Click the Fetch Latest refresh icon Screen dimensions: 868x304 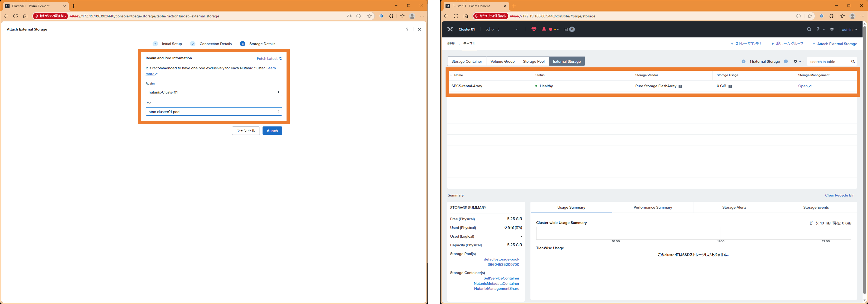(x=280, y=59)
